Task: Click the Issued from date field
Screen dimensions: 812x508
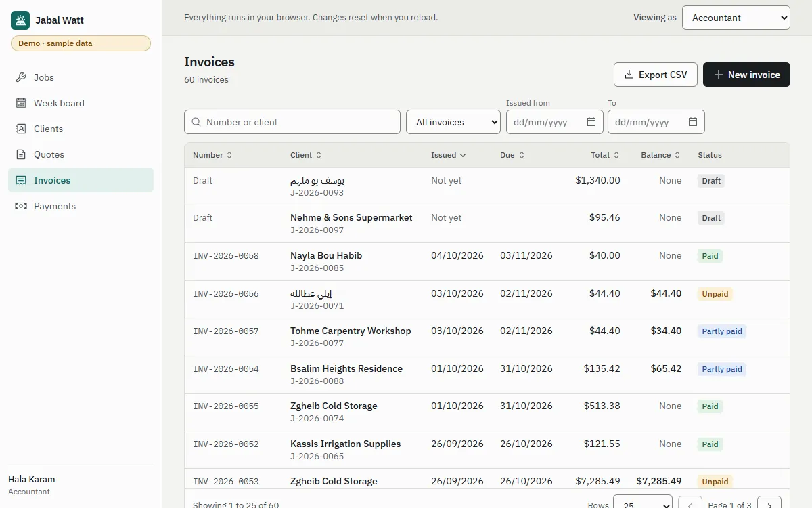Action: 555,122
